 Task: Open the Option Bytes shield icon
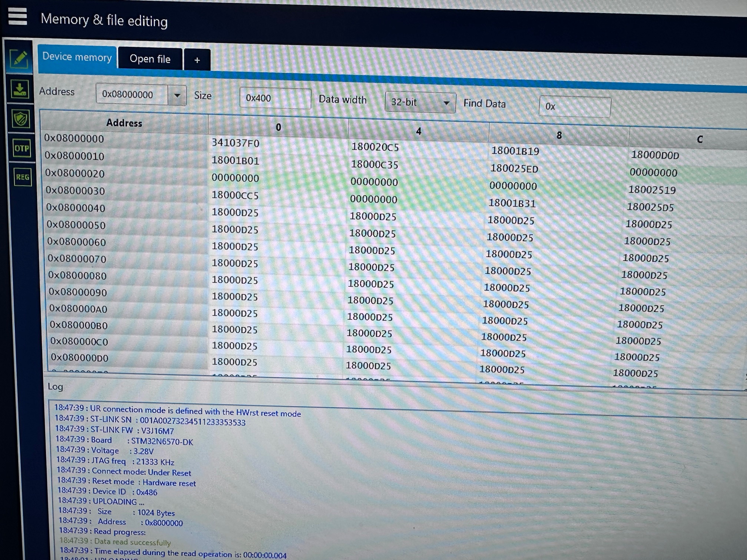[x=21, y=119]
